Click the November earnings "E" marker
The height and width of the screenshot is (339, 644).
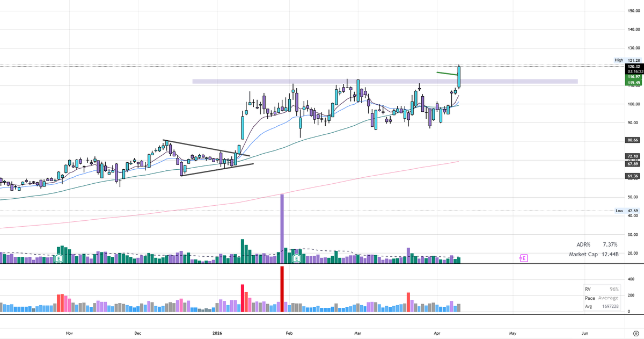tap(57, 258)
